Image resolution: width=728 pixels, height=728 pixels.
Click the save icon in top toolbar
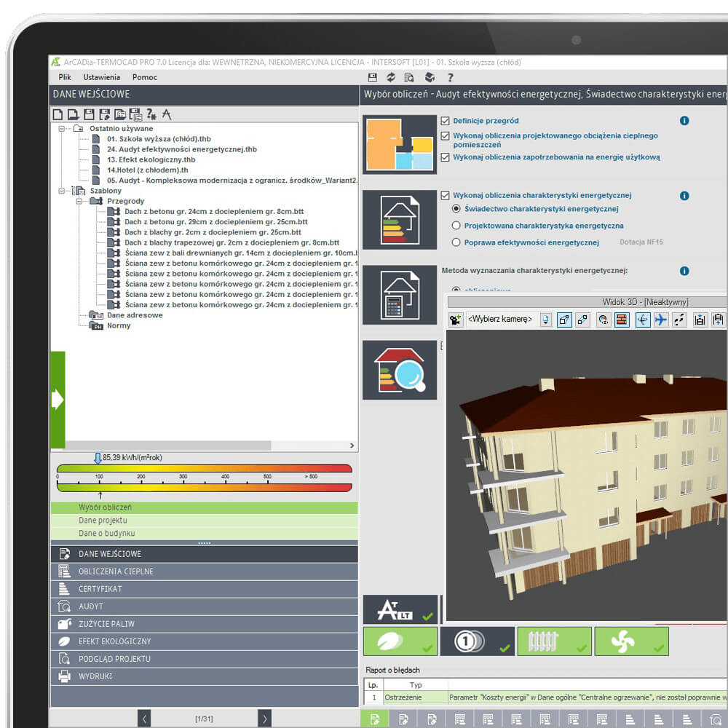(372, 78)
